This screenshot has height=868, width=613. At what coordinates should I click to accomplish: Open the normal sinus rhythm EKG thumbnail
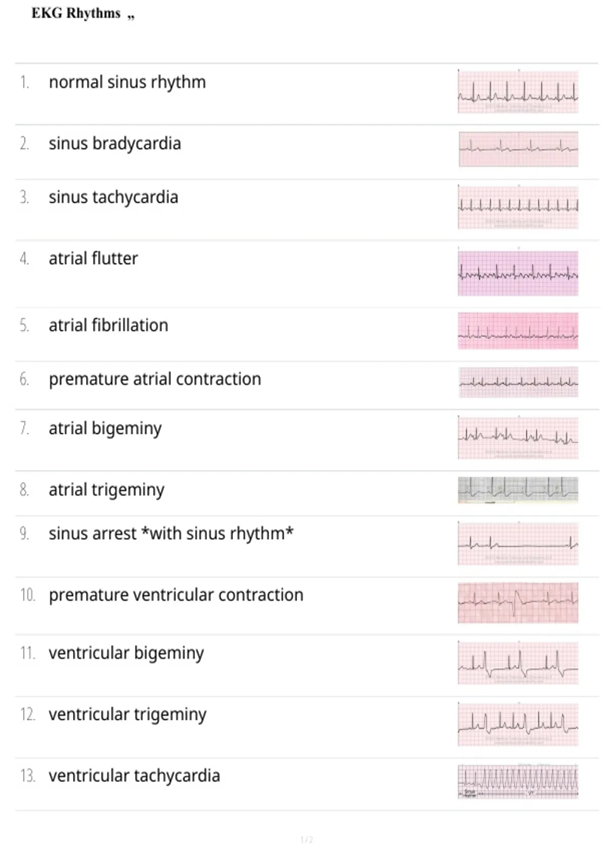pos(518,92)
